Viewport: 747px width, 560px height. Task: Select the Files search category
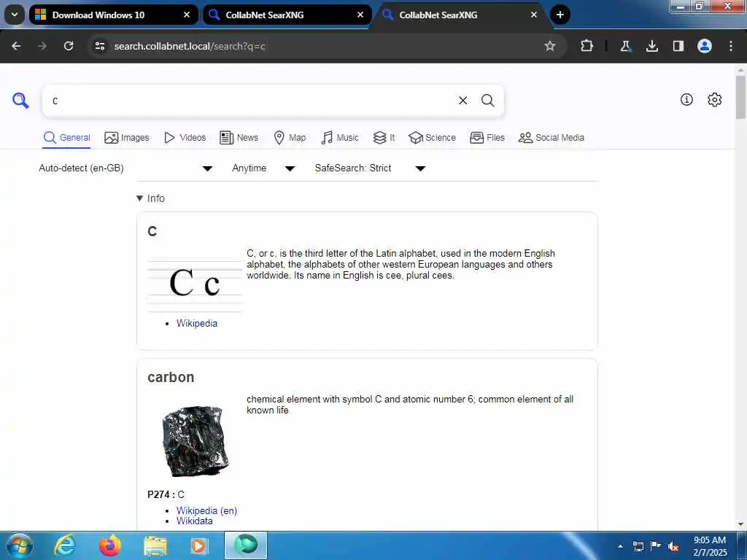487,138
